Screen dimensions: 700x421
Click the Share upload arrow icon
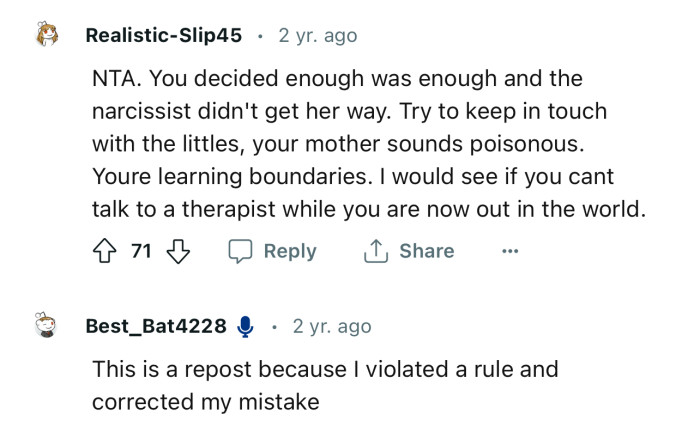tap(375, 251)
